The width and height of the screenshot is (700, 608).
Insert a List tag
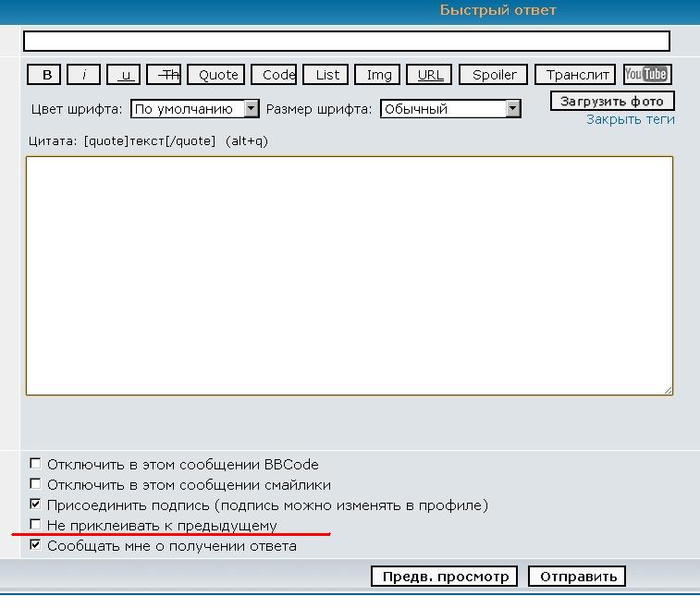[x=327, y=75]
